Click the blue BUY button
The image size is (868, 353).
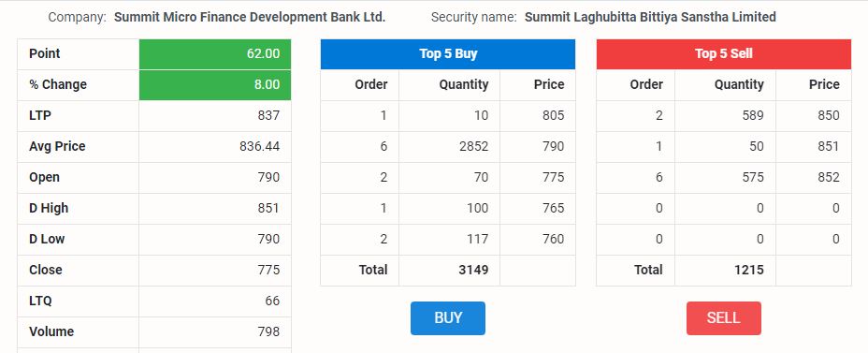447,318
